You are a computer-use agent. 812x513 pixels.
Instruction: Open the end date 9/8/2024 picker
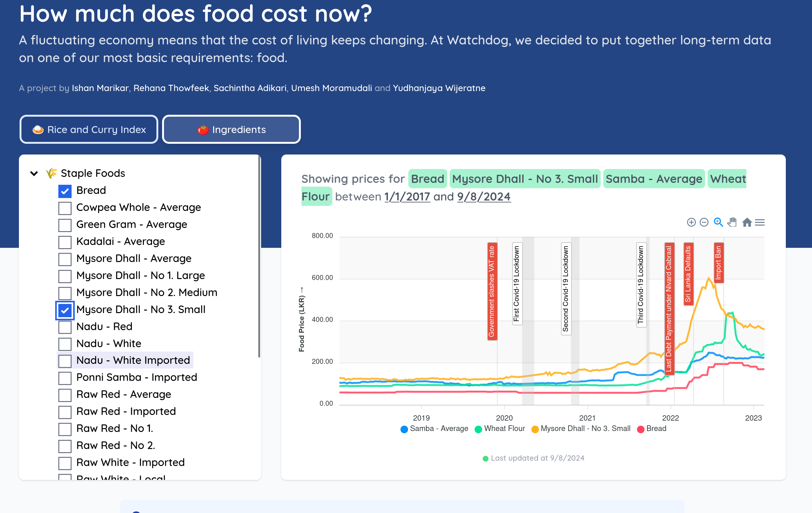click(x=483, y=197)
